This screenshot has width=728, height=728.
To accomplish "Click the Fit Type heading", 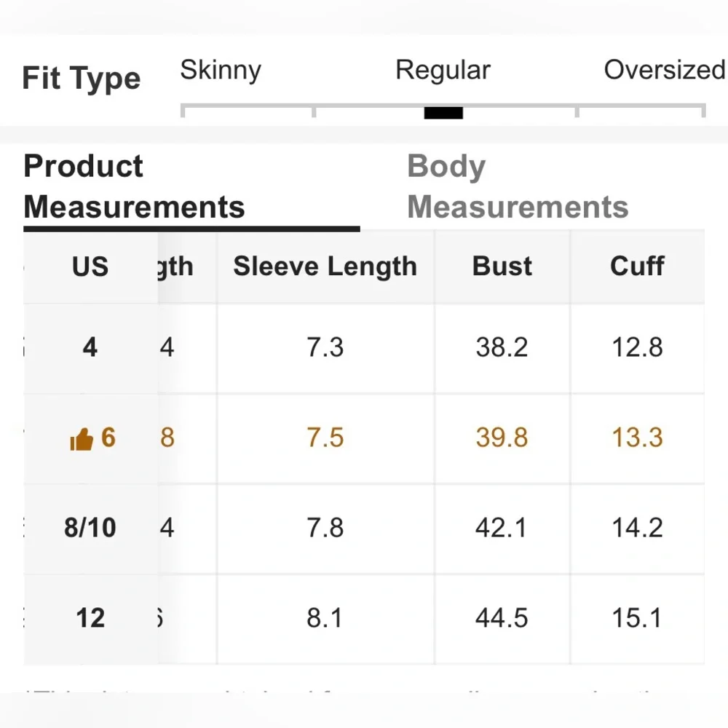I will (82, 79).
